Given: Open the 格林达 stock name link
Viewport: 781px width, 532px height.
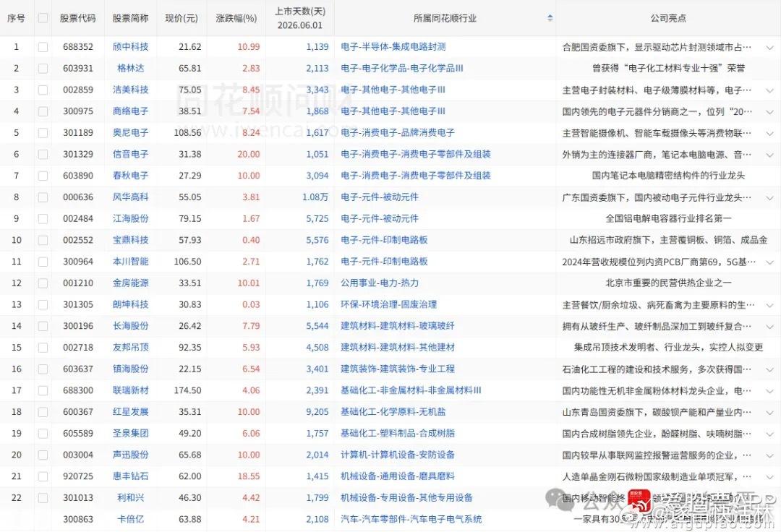Looking at the screenshot, I should point(130,68).
